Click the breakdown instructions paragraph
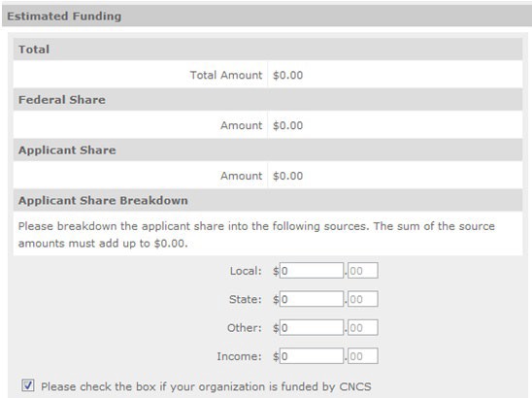This screenshot has height=398, width=532. tap(256, 235)
